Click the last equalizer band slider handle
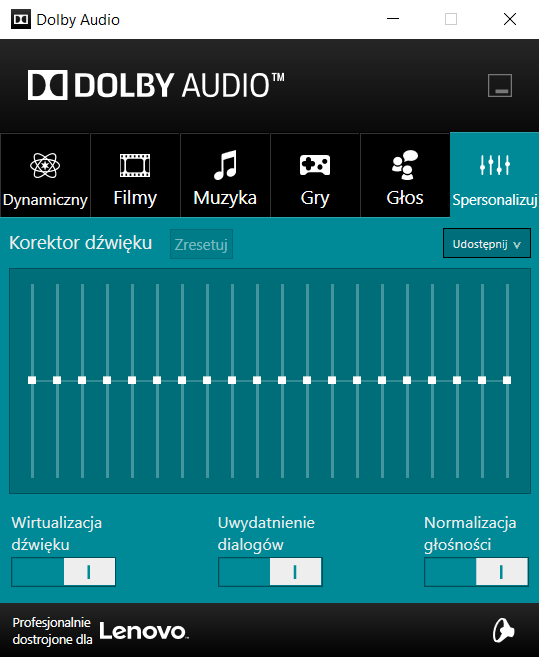 click(507, 380)
